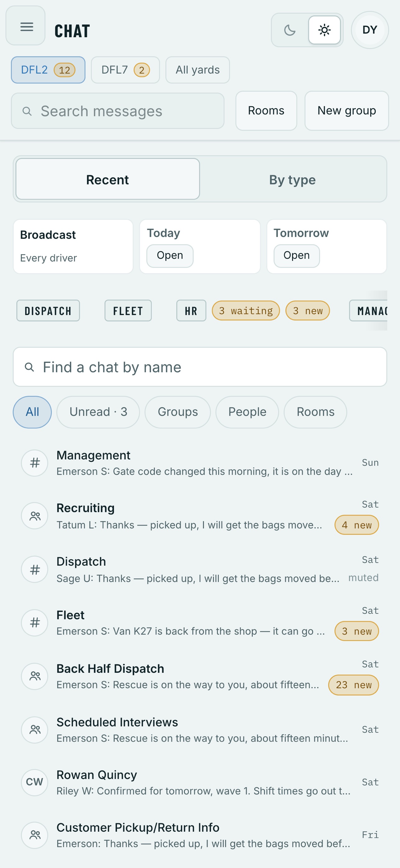Click the 3 new badge beside HR
Viewport: 400px width, 868px height.
click(x=308, y=311)
